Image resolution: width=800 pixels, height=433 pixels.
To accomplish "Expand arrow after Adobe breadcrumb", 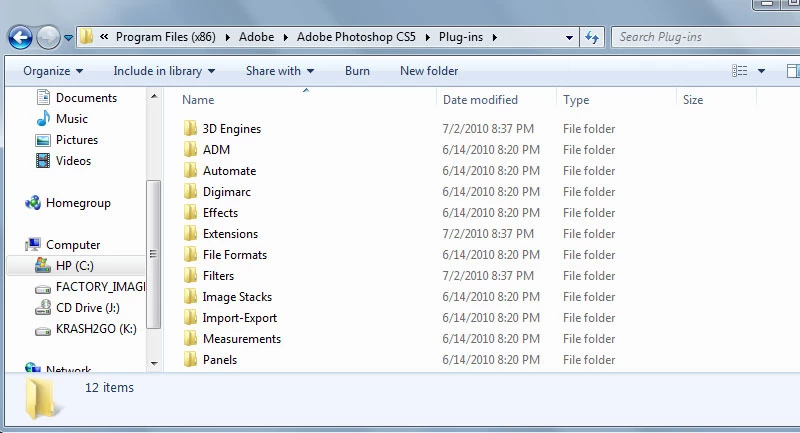I will 285,37.
